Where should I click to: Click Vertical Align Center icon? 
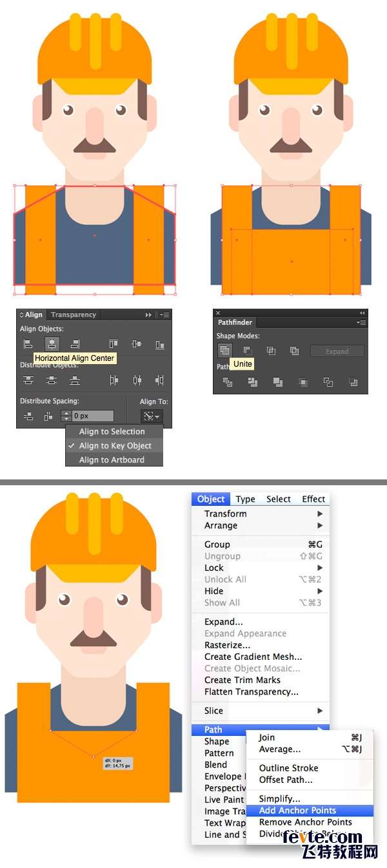click(x=137, y=344)
